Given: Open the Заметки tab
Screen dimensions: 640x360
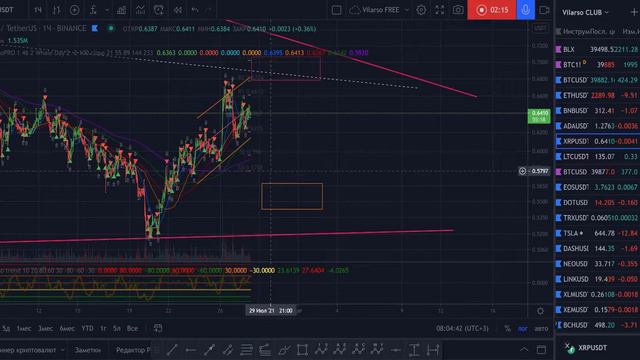Looking at the screenshot, I should pos(88,350).
